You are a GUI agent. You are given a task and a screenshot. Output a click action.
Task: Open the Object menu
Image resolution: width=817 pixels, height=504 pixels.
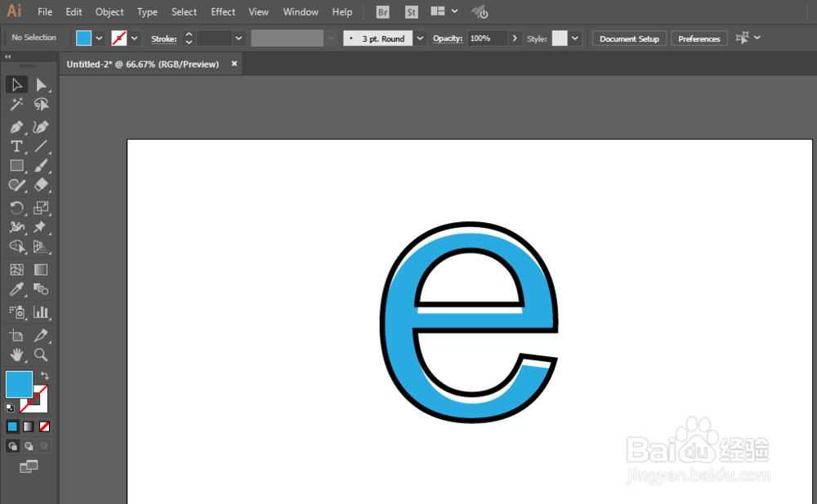pyautogui.click(x=109, y=11)
